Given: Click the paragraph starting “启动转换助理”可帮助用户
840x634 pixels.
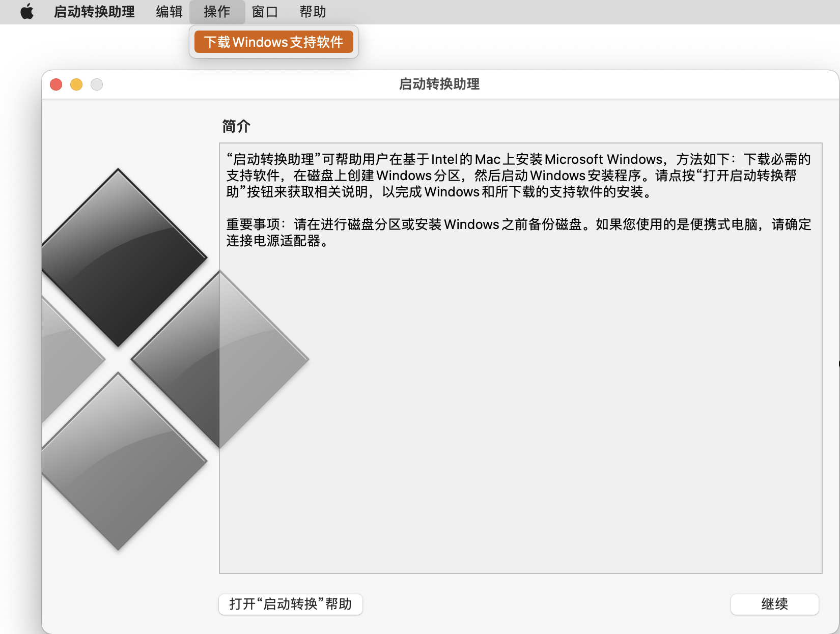Looking at the screenshot, I should (518, 176).
